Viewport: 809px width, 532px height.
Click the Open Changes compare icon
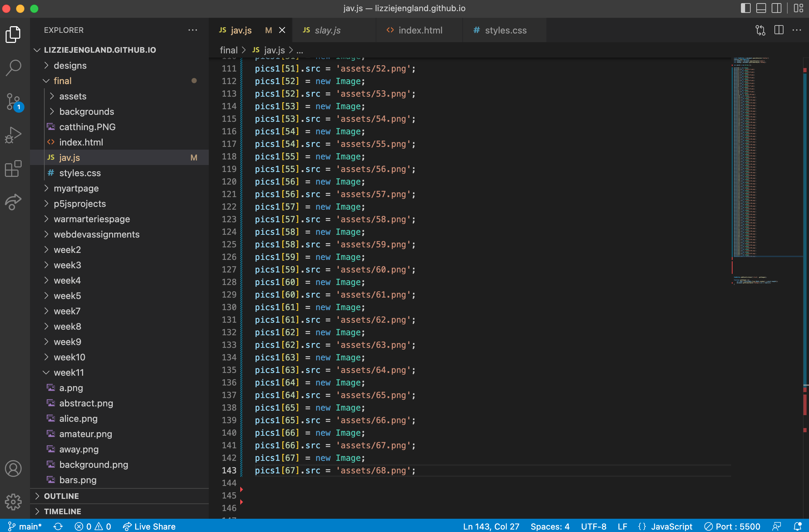760,30
